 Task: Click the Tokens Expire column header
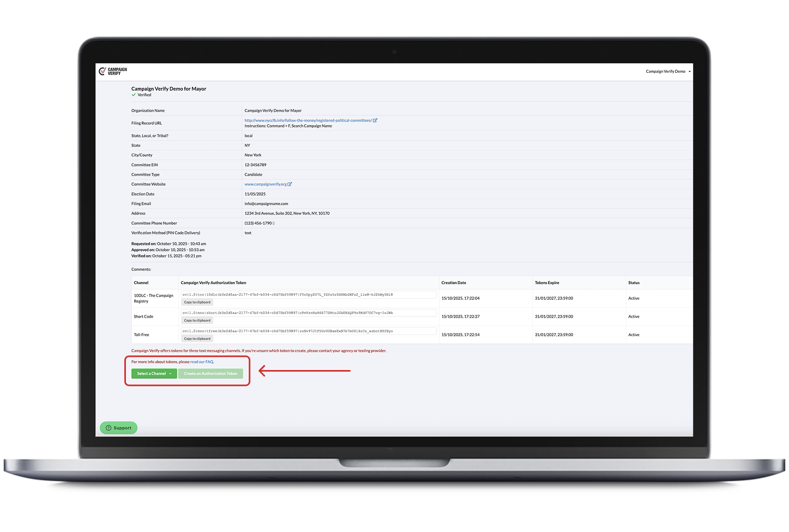pyautogui.click(x=547, y=283)
